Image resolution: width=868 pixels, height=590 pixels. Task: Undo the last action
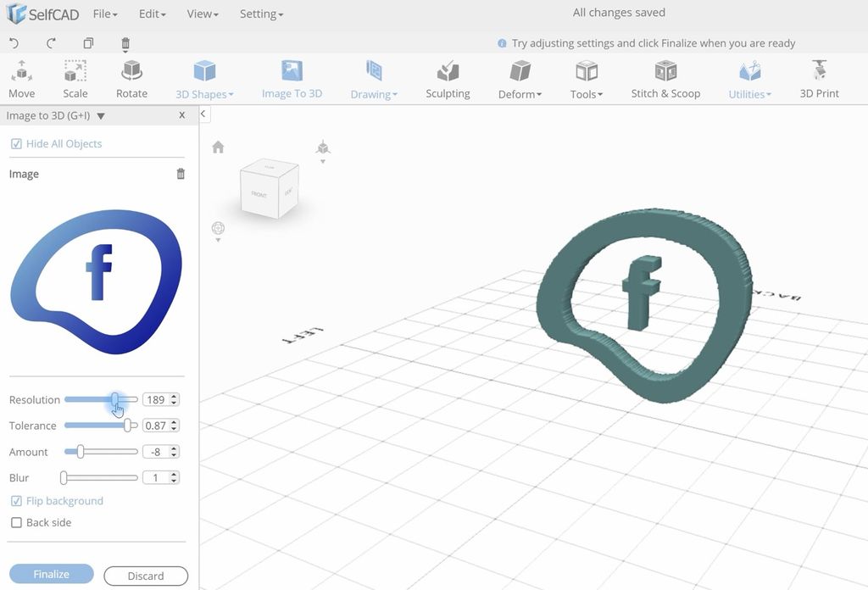click(14, 43)
